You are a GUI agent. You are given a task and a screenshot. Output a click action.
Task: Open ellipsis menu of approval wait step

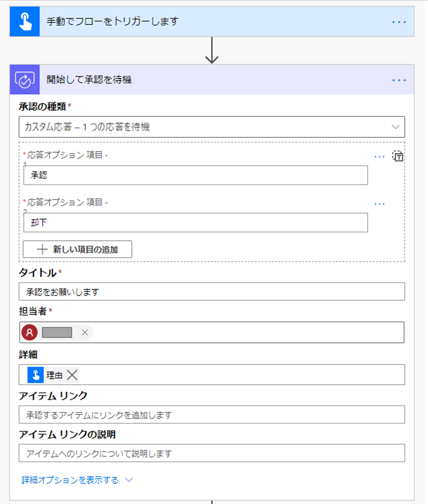coord(399,80)
